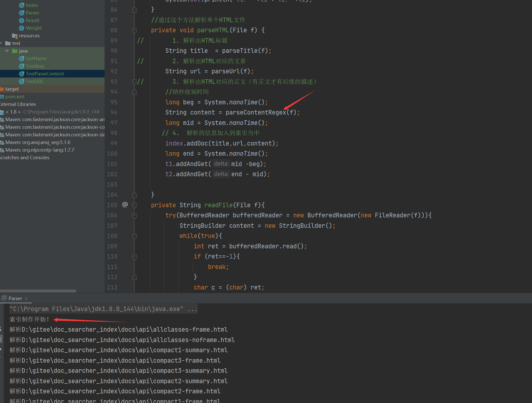This screenshot has height=403, width=532.
Task: Click the Parser tab run icon
Action: pyautogui.click(x=4, y=298)
